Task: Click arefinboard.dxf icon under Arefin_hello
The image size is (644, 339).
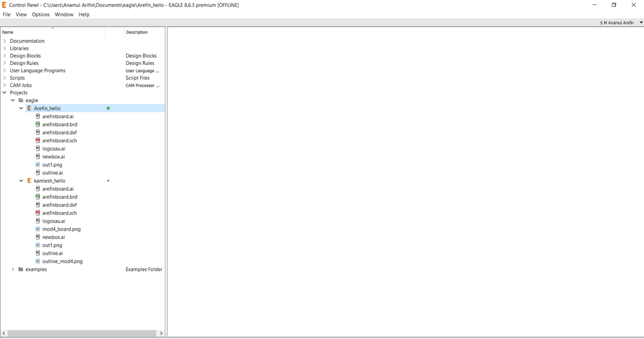Action: [x=38, y=132]
